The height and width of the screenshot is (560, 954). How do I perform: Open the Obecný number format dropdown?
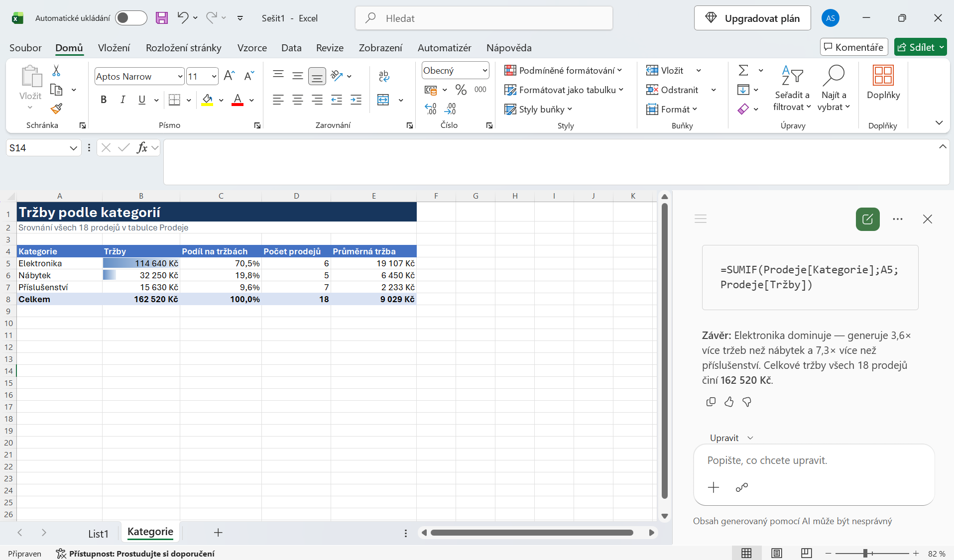pos(484,71)
